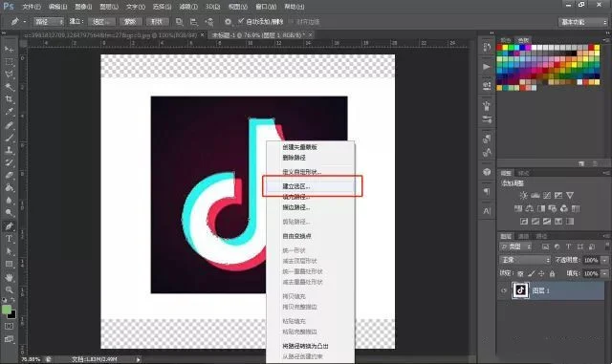Open the layer blend mode dropdown

click(x=525, y=260)
